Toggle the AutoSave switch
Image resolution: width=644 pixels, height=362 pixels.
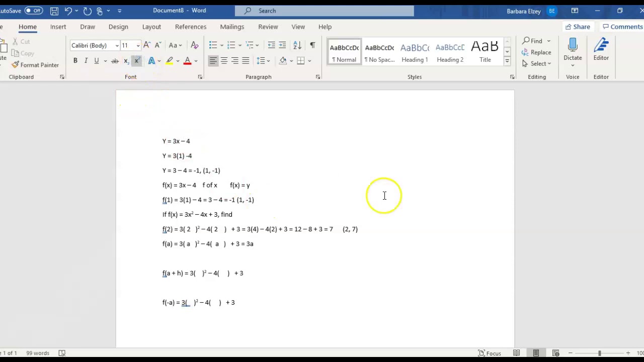(x=33, y=11)
